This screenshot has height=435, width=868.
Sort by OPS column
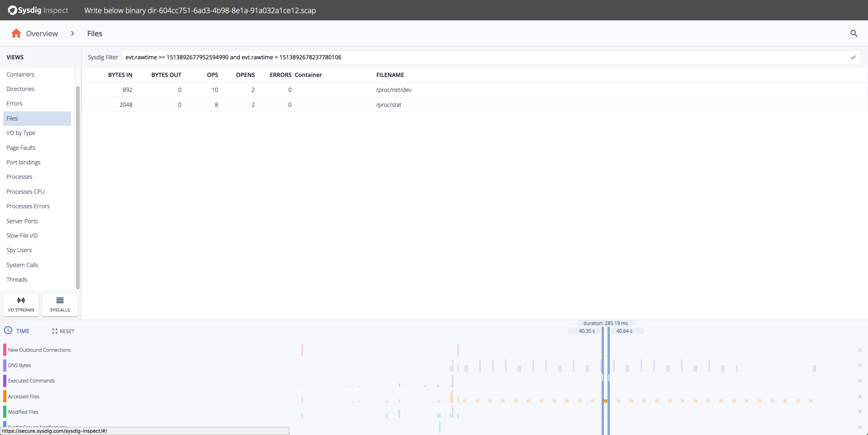pyautogui.click(x=212, y=75)
